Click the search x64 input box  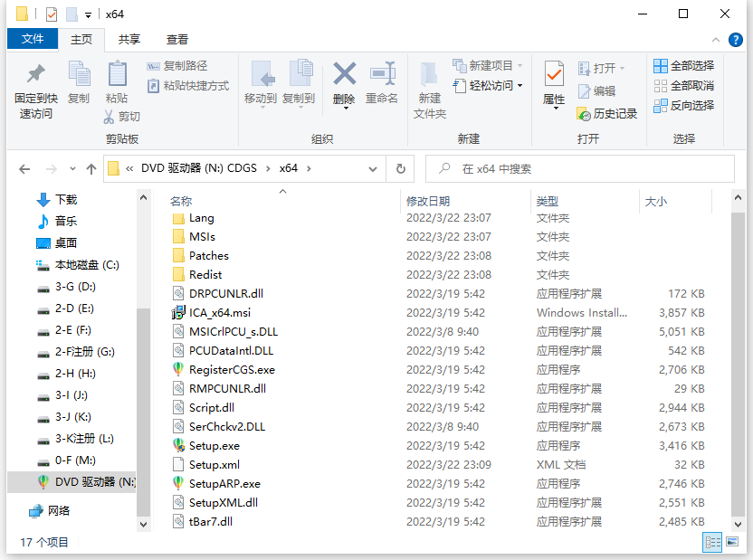tap(579, 169)
